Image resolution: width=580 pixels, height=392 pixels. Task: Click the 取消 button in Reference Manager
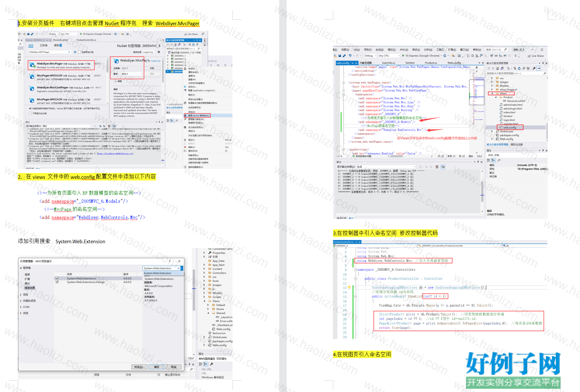coord(174,367)
